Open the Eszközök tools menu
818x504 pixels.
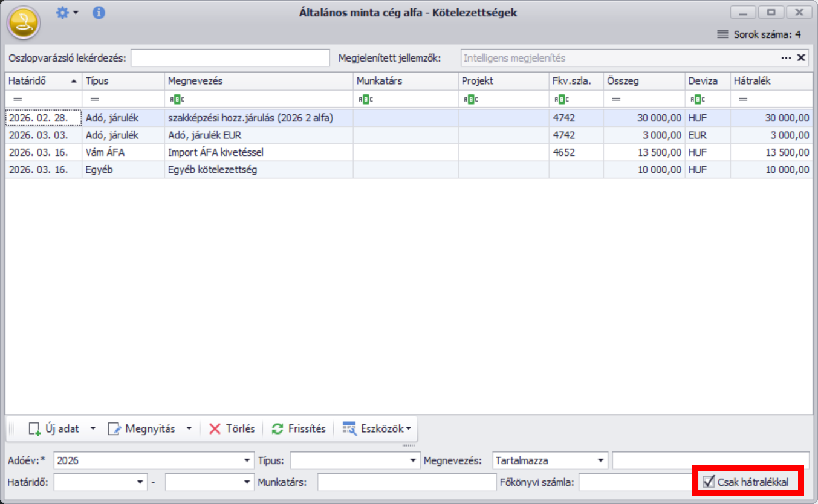pos(377,429)
